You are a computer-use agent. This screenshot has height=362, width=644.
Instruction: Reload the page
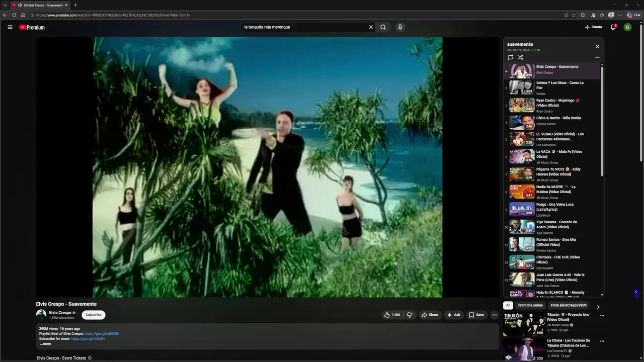click(14, 15)
